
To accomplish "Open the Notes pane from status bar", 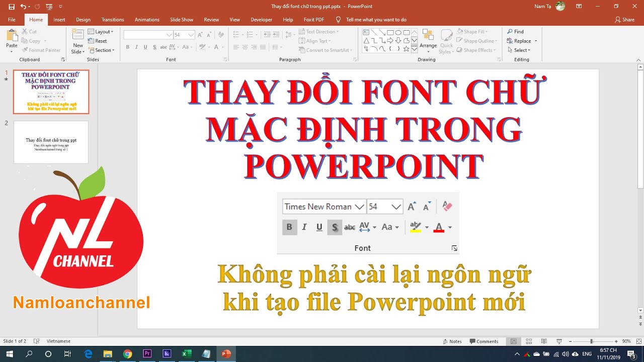I will point(451,341).
